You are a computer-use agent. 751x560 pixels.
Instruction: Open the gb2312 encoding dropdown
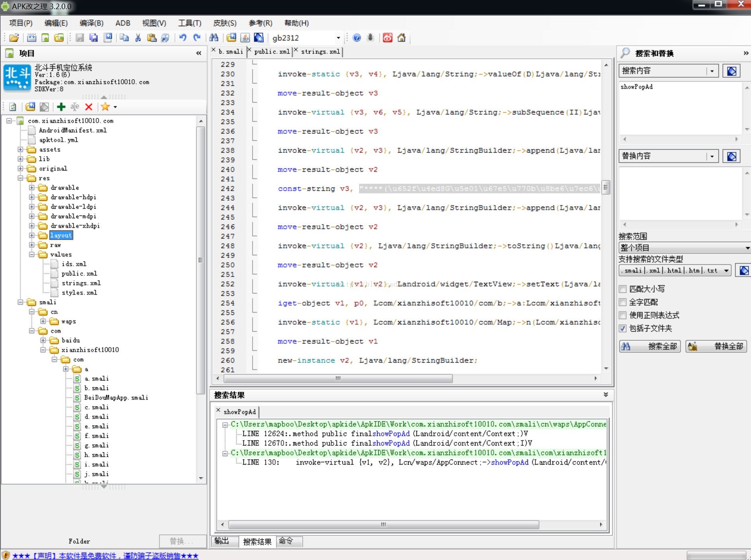tap(338, 38)
